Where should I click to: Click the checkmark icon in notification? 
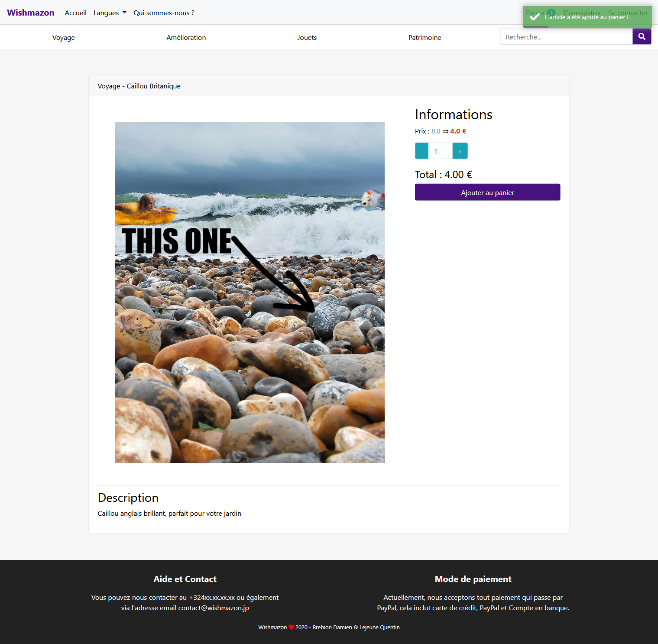[535, 17]
